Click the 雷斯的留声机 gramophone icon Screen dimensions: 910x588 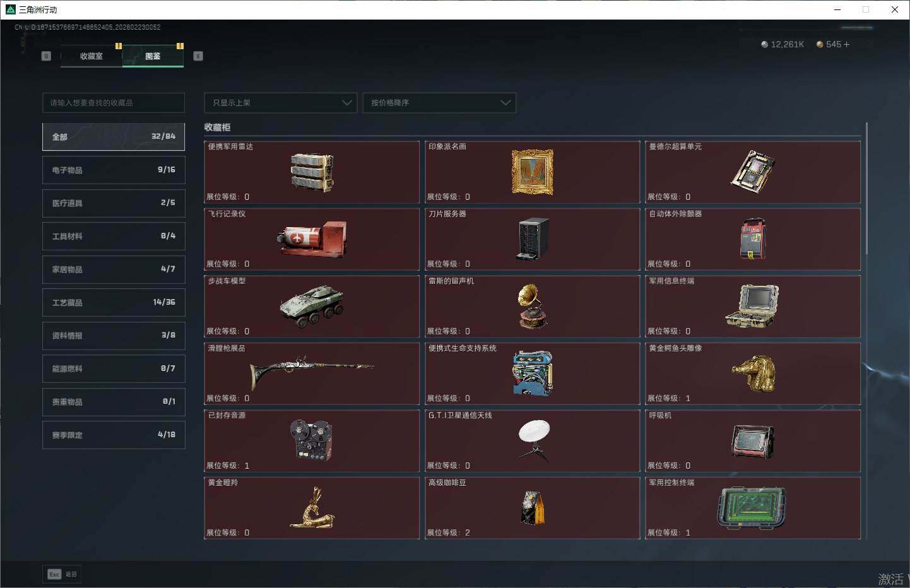tap(532, 306)
